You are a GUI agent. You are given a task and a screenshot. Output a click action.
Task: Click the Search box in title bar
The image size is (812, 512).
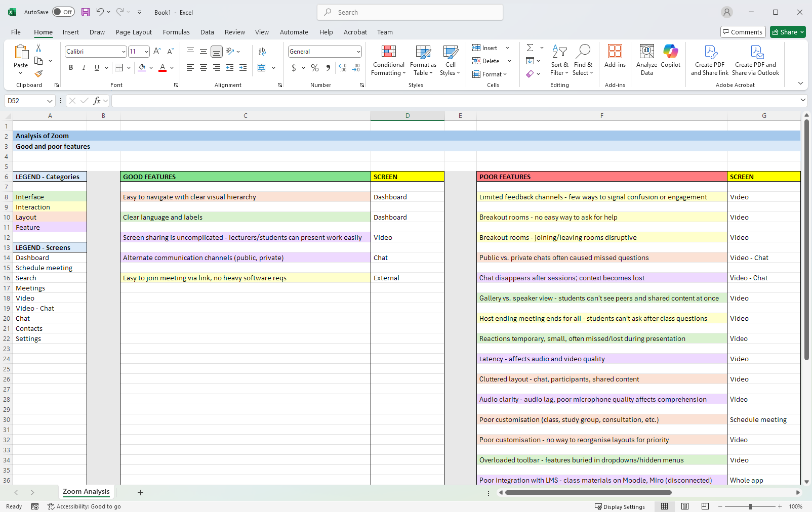[x=410, y=12]
